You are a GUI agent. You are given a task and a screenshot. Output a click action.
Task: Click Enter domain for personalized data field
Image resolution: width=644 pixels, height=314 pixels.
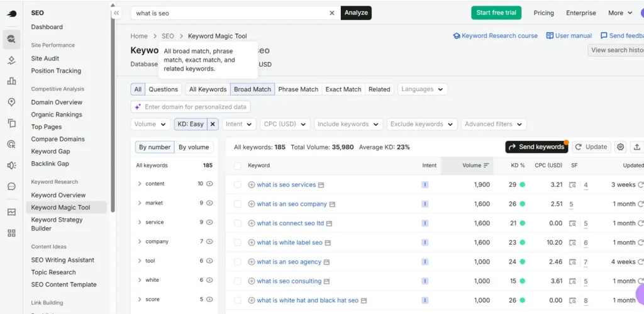(x=191, y=107)
